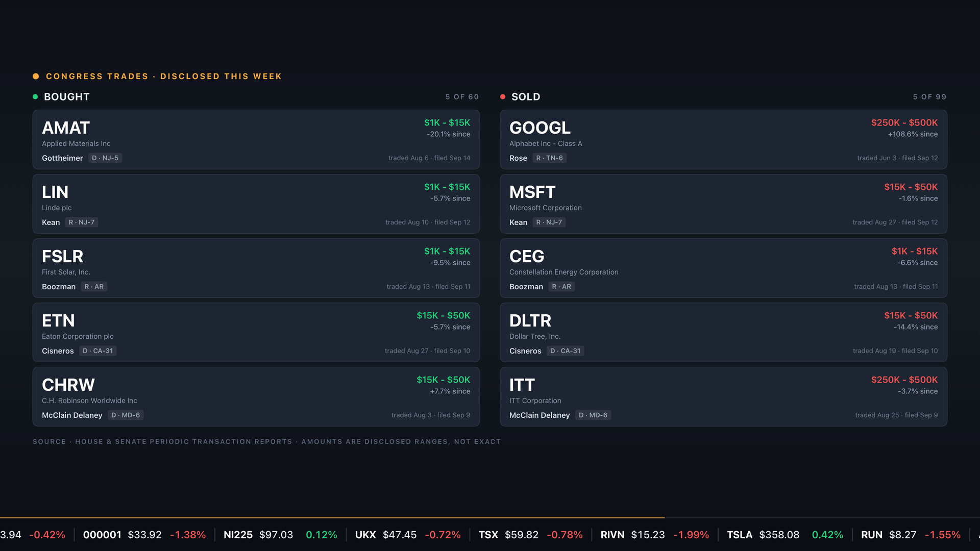The height and width of the screenshot is (551, 980).
Task: Click the RUN ticker in bottom tape
Action: point(871,535)
